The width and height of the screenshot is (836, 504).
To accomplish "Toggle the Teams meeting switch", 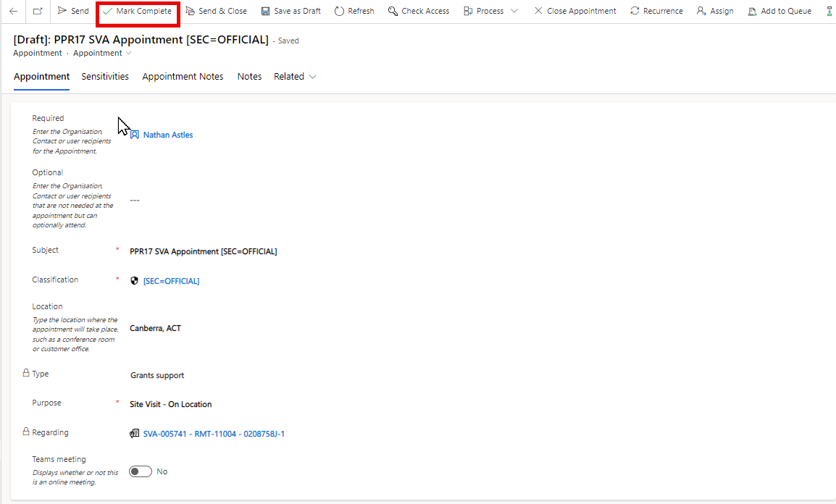I will (x=141, y=472).
